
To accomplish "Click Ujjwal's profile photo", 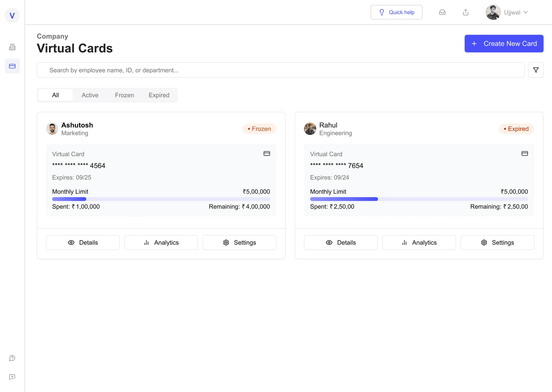I will pyautogui.click(x=493, y=12).
